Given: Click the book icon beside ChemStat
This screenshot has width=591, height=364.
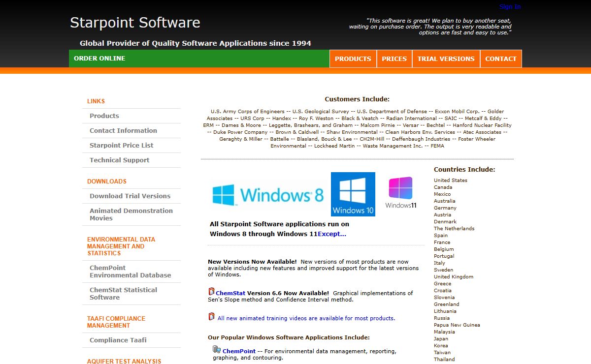Looking at the screenshot, I should point(211,292).
